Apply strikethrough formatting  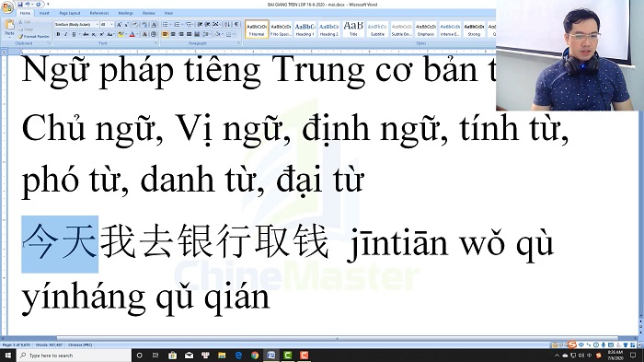coord(86,34)
